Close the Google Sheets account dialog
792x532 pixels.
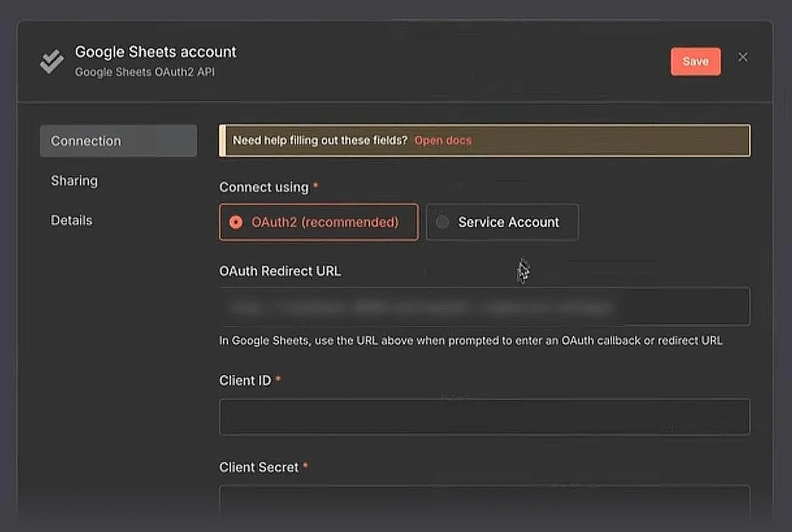tap(743, 57)
